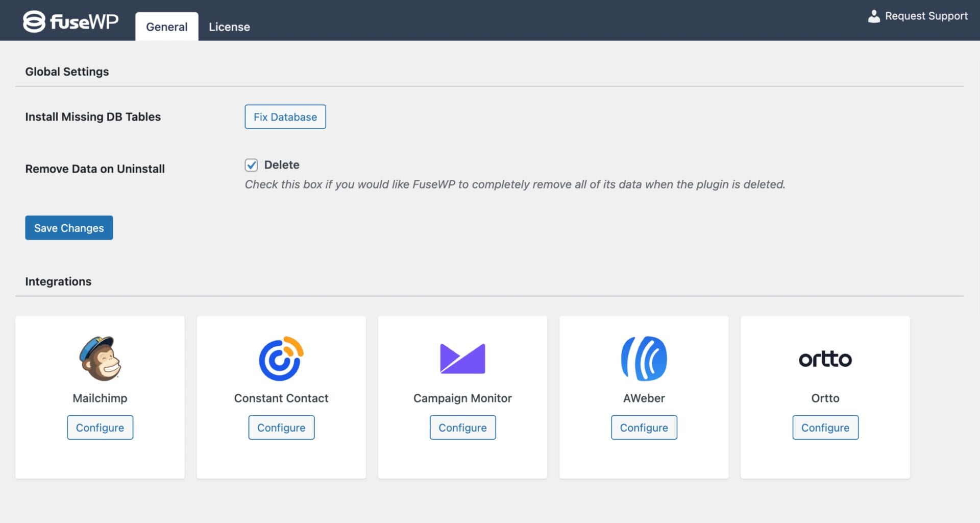Click the Mailchimp name text

point(100,398)
